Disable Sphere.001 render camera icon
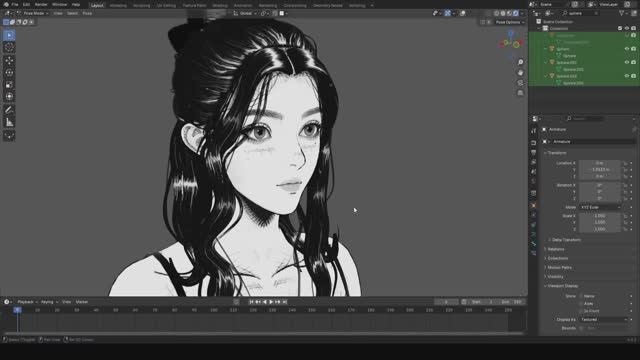This screenshot has height=360, width=640. tap(633, 62)
